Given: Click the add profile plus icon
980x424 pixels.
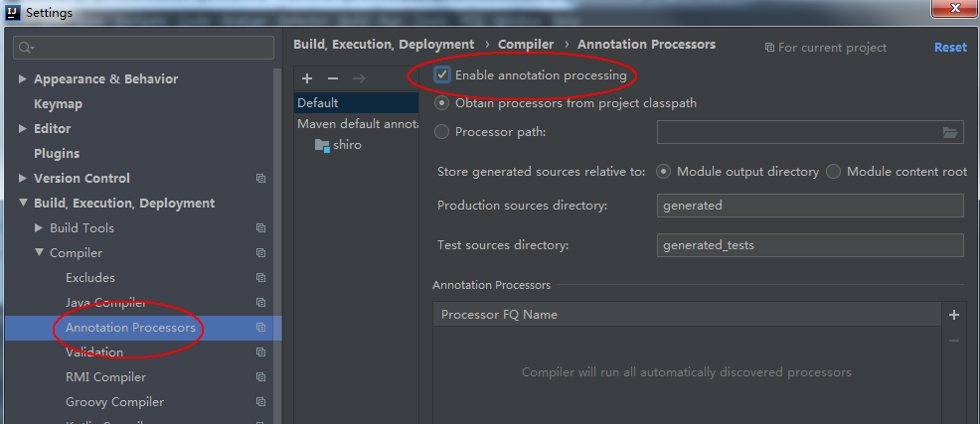Looking at the screenshot, I should coord(307,78).
